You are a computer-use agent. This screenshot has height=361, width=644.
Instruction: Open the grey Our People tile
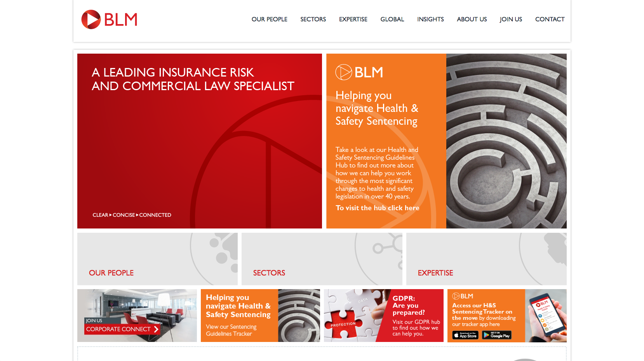coord(157,259)
